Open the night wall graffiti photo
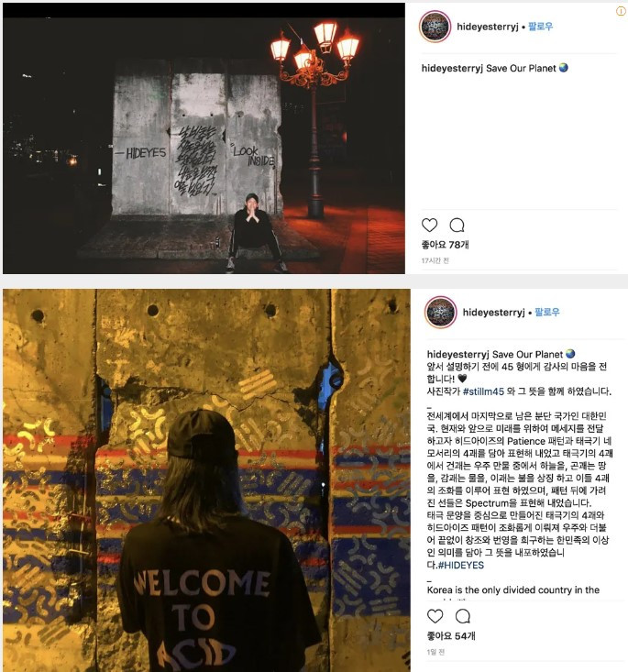628x672 pixels. pyautogui.click(x=204, y=138)
